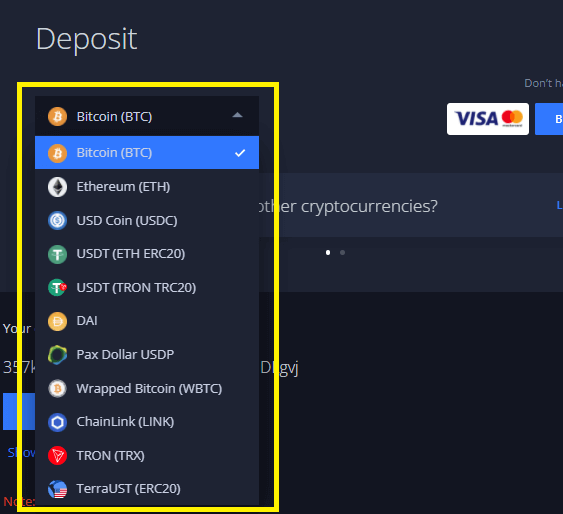
Task: Click the Visa Mastercard card button
Action: coord(488,119)
